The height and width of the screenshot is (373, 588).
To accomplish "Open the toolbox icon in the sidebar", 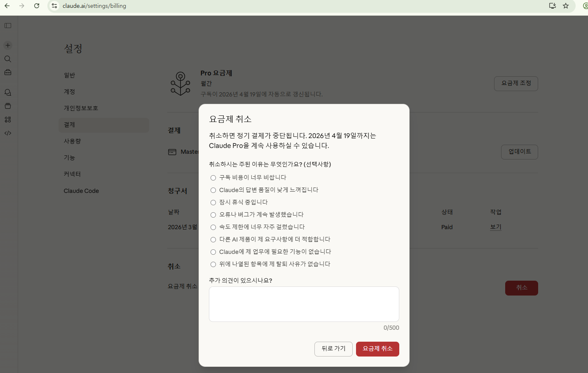I will click(8, 72).
